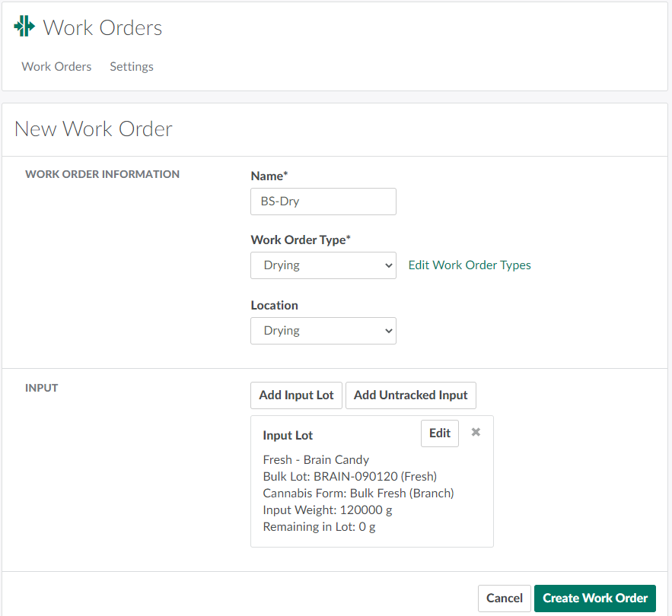Cancel the new work order
The image size is (672, 616).
(504, 598)
